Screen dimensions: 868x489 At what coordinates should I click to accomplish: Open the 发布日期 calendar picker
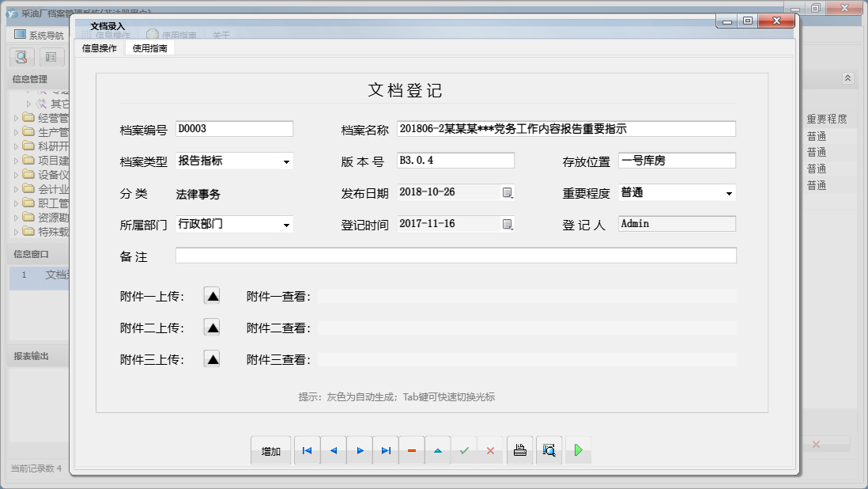[508, 192]
